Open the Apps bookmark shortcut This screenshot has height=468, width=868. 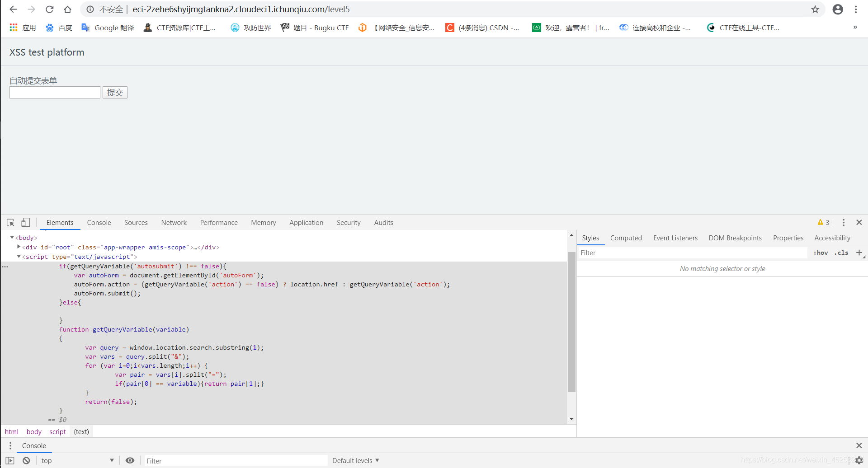pos(23,28)
